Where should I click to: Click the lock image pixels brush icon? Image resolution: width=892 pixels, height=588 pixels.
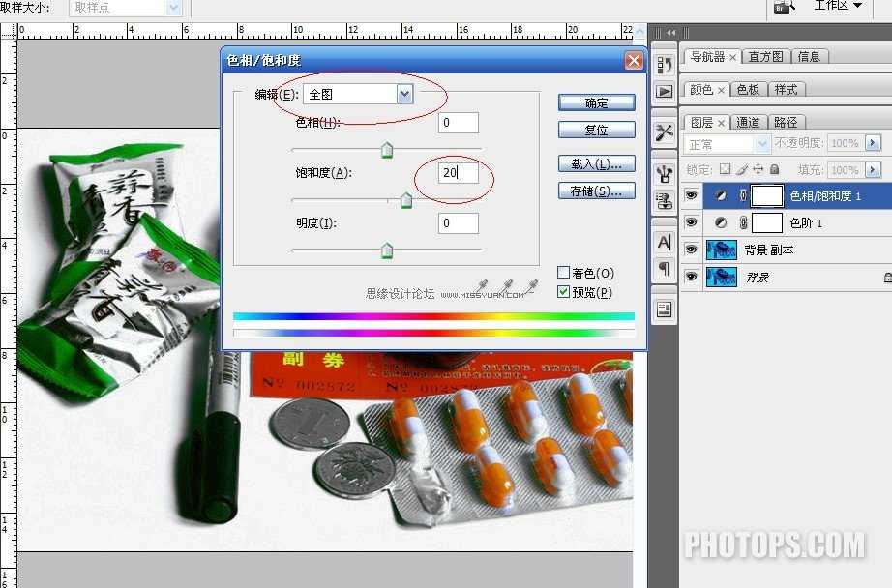[741, 169]
